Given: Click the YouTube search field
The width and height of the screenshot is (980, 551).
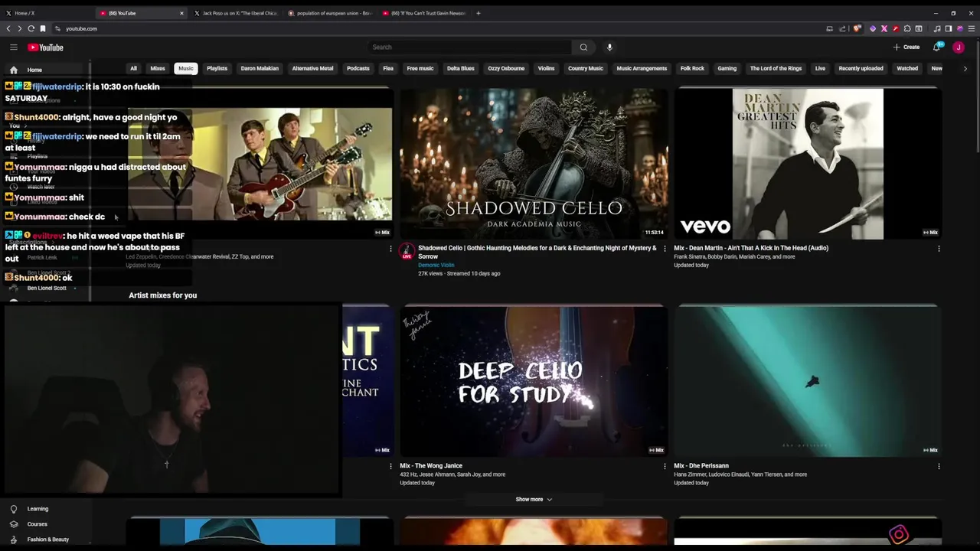Looking at the screenshot, I should click(469, 47).
